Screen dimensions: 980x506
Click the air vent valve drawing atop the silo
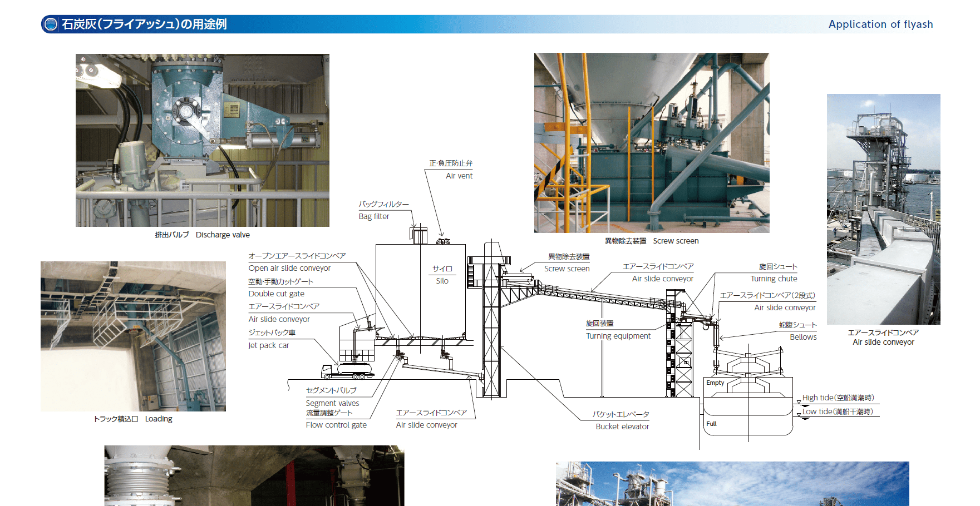pos(443,241)
